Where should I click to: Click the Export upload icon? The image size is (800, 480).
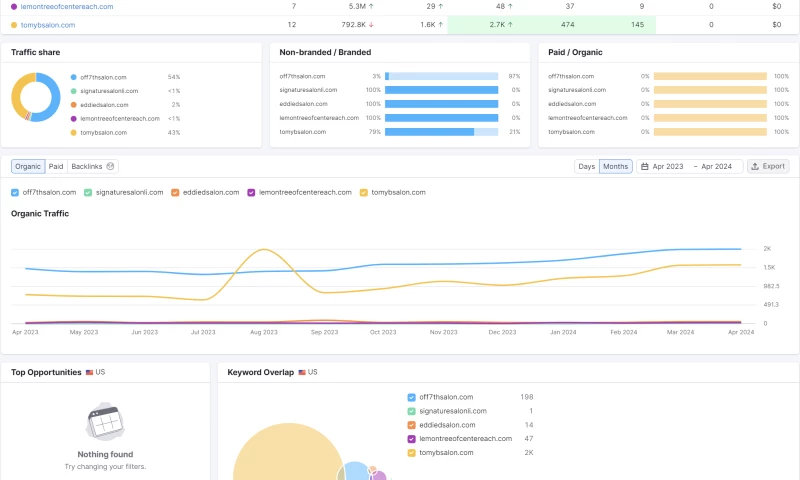pos(755,167)
